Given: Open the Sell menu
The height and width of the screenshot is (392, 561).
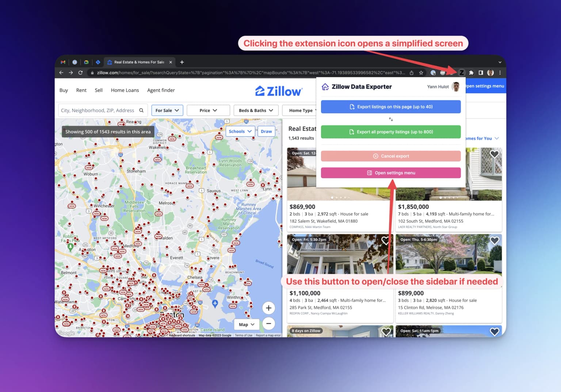Looking at the screenshot, I should point(99,90).
